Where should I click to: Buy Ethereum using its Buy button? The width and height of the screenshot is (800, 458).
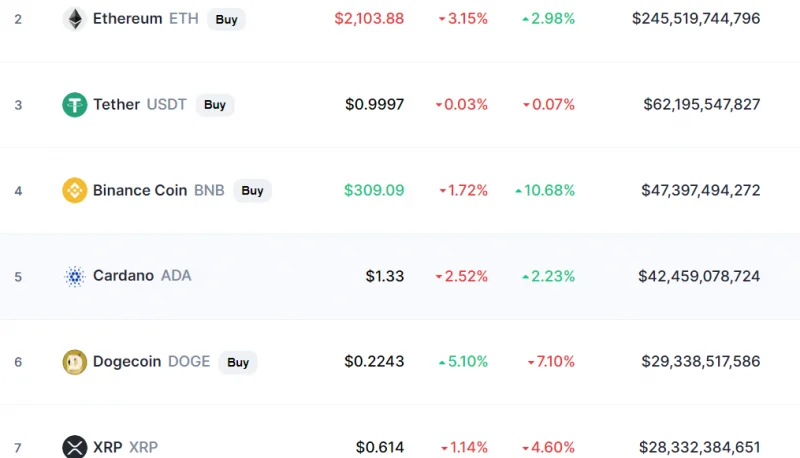tap(227, 19)
